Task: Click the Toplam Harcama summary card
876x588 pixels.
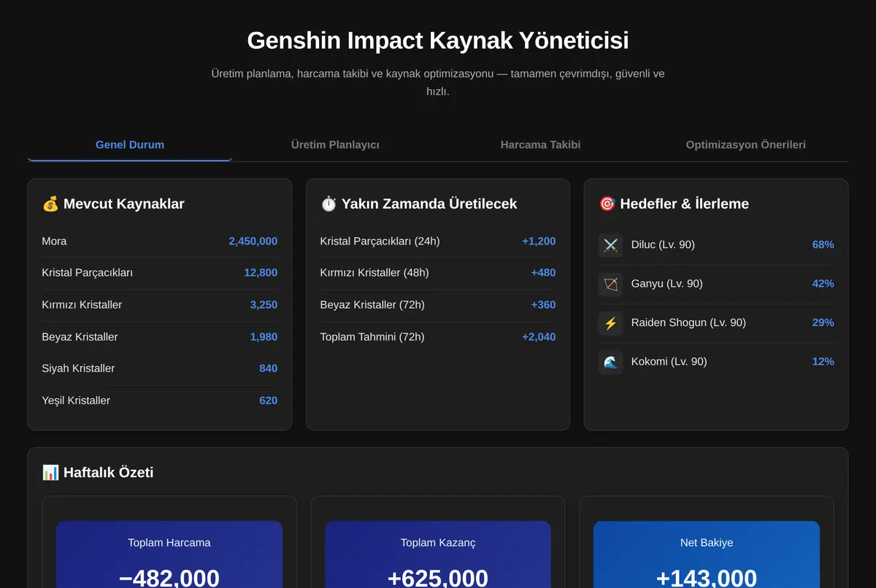Action: click(x=169, y=554)
